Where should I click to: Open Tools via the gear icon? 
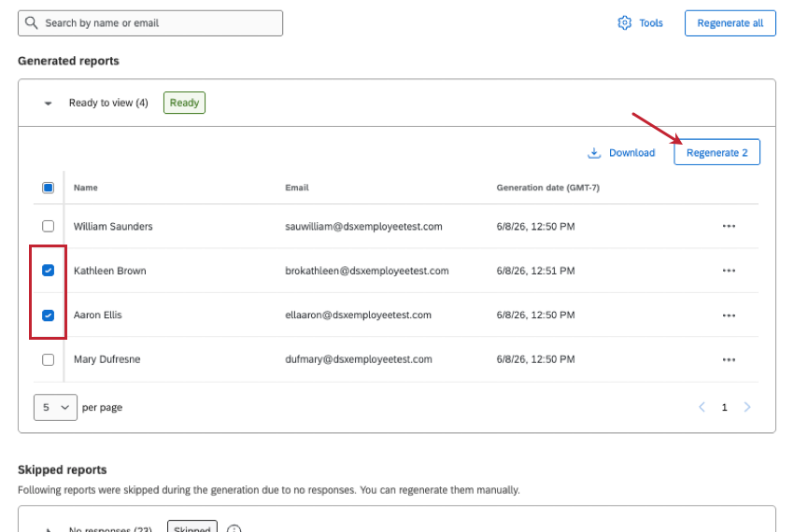pyautogui.click(x=624, y=22)
